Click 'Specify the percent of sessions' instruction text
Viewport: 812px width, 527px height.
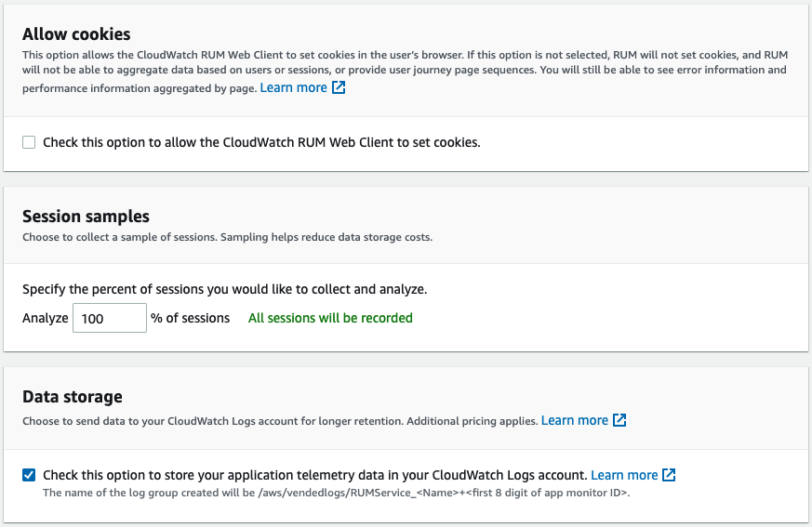coord(225,289)
